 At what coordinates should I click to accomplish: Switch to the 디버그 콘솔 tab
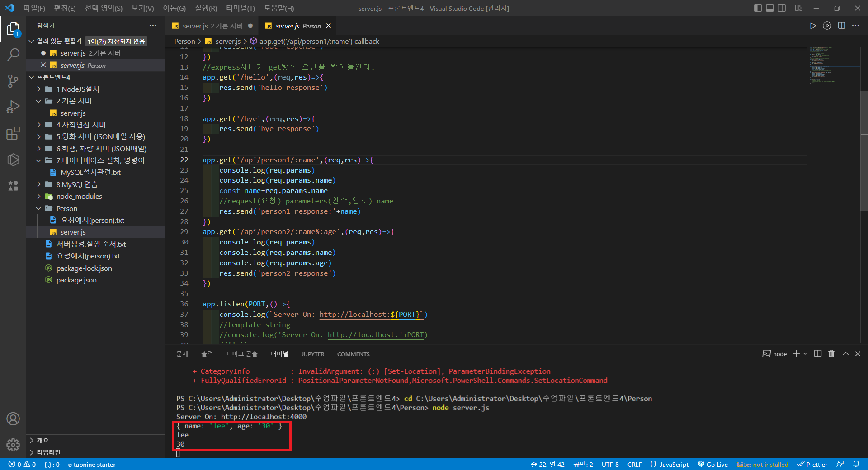point(242,354)
